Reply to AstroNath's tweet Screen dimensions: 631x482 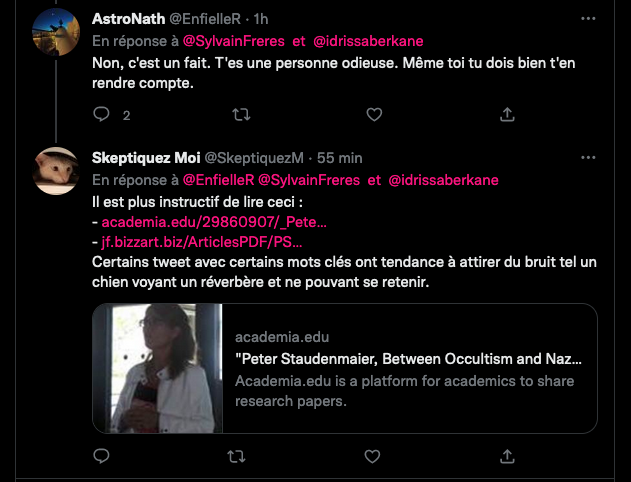(x=101, y=115)
